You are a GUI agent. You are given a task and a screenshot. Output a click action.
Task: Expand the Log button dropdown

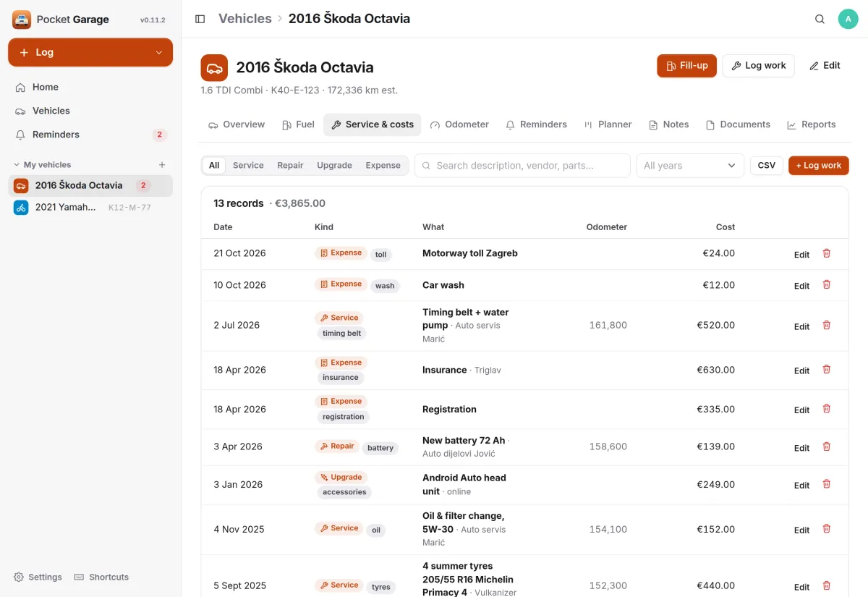pyautogui.click(x=159, y=53)
